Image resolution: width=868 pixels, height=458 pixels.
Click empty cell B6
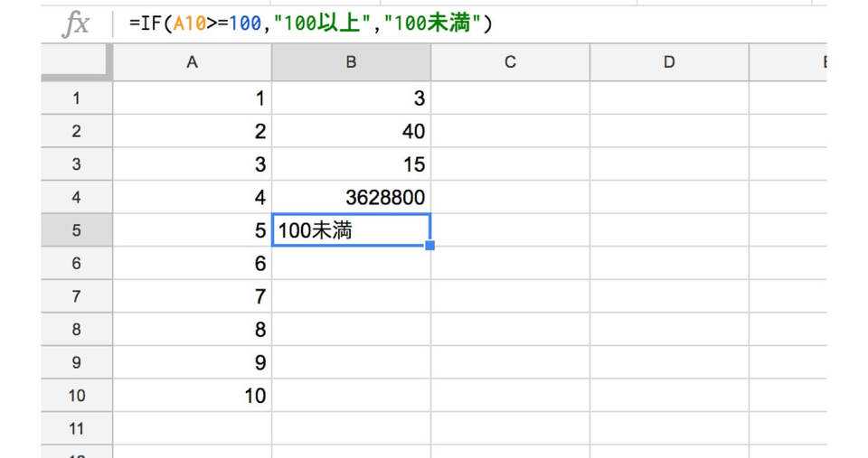click(x=351, y=263)
